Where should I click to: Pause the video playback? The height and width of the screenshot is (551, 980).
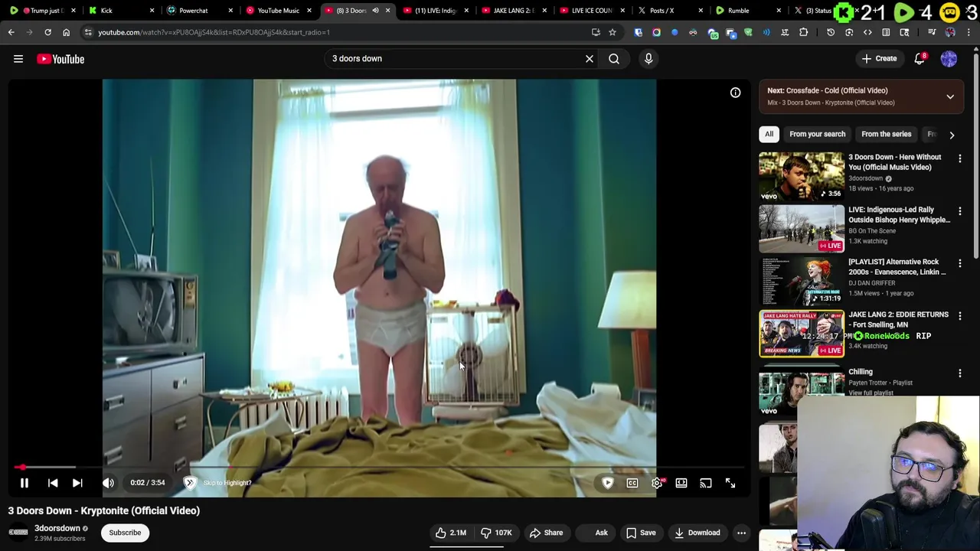tap(24, 483)
